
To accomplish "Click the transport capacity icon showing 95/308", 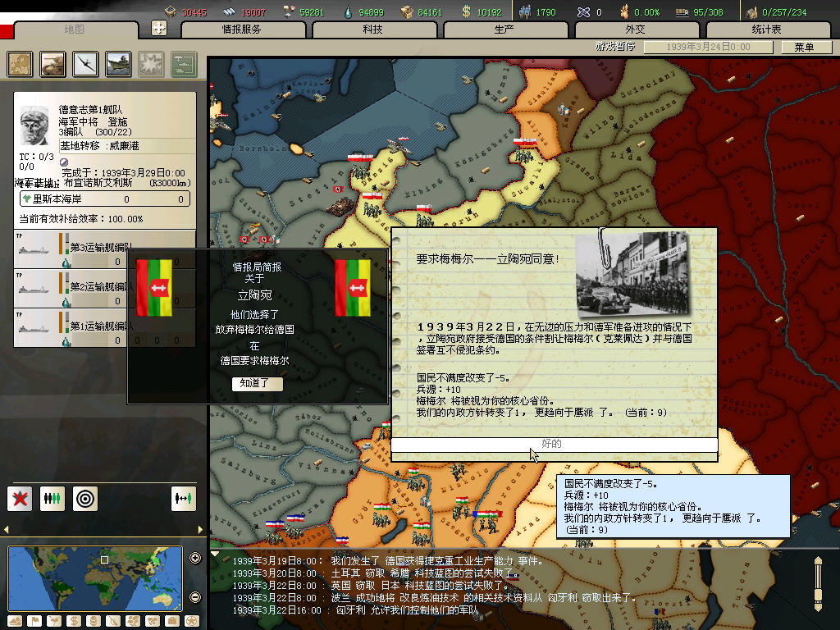I will click(682, 11).
